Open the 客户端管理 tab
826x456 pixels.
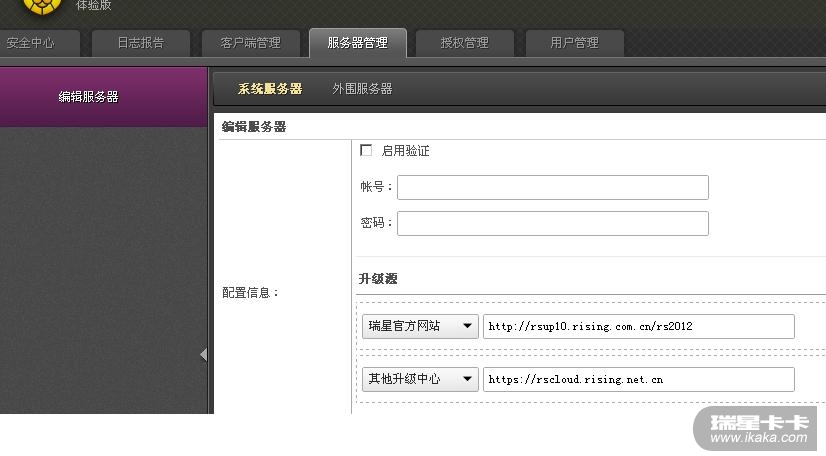(x=251, y=43)
